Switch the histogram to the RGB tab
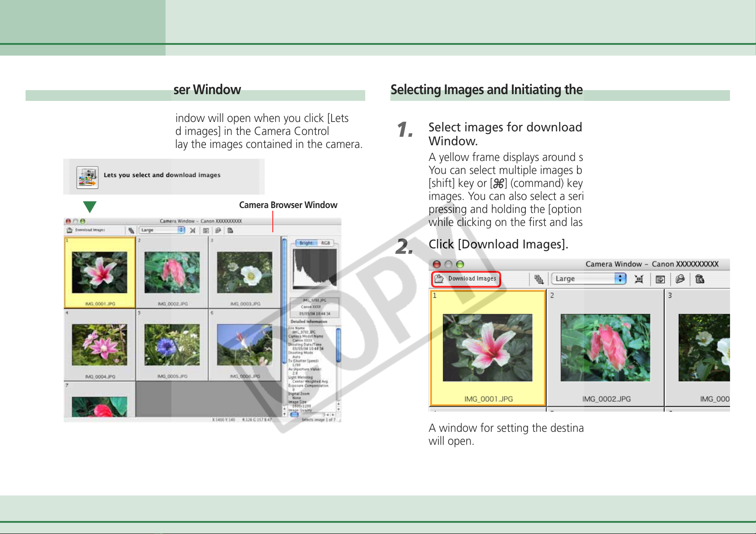The width and height of the screenshot is (756, 534). [326, 243]
